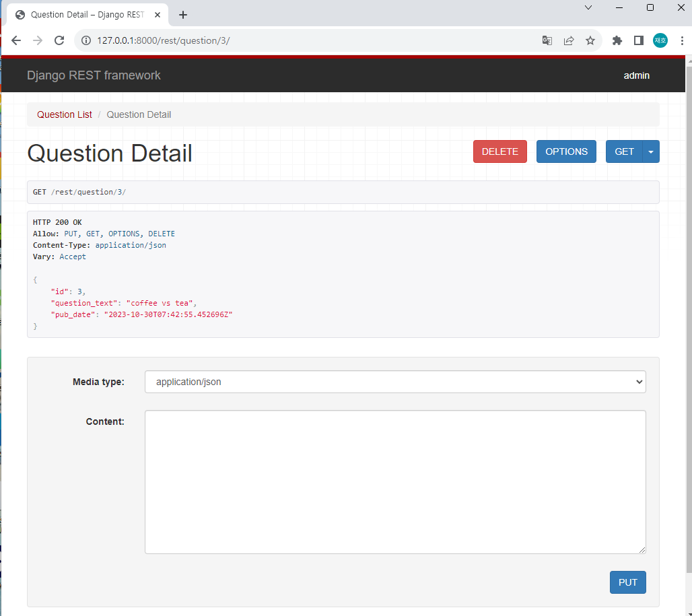Viewport: 692px width, 616px height.
Task: Open the tab search chevron
Action: [588, 7]
